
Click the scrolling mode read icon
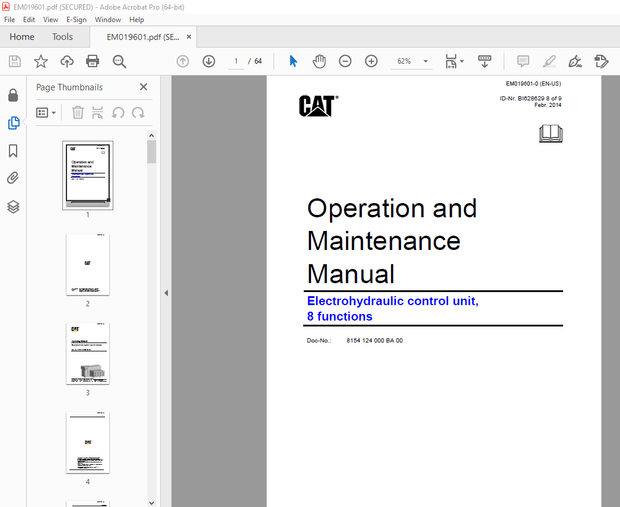[x=484, y=61]
